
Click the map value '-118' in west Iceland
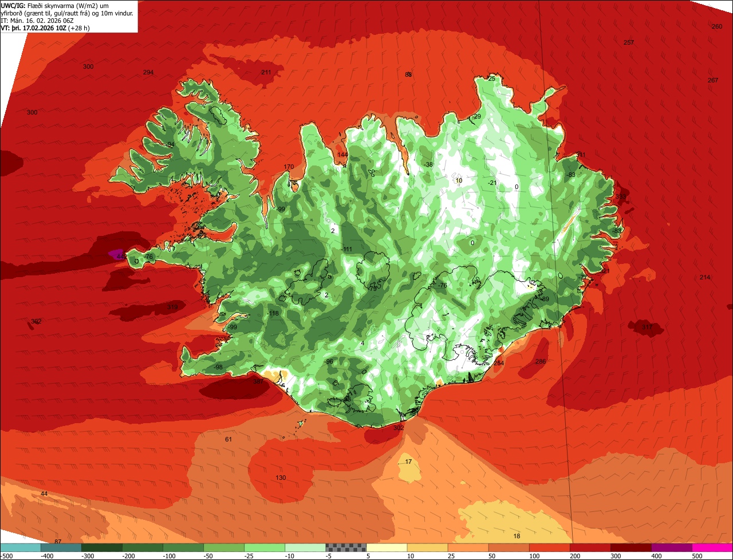(273, 313)
